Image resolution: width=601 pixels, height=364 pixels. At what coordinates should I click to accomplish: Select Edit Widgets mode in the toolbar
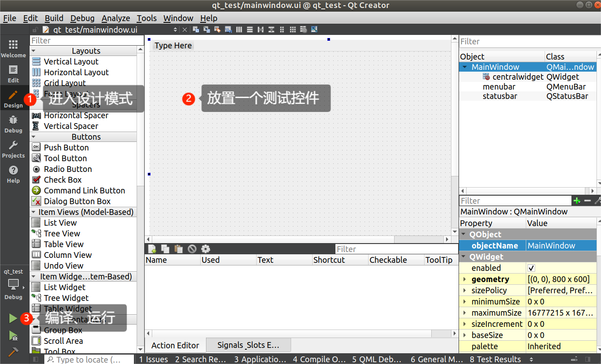click(x=196, y=30)
